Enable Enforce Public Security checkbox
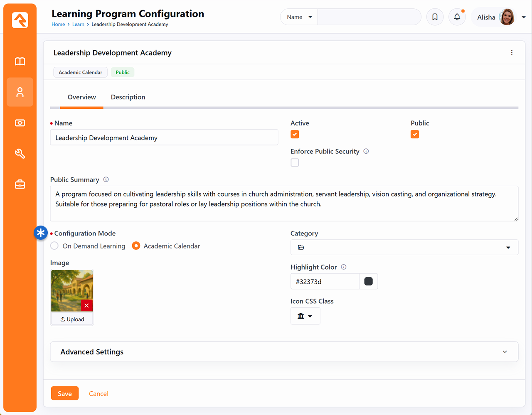 click(x=295, y=162)
